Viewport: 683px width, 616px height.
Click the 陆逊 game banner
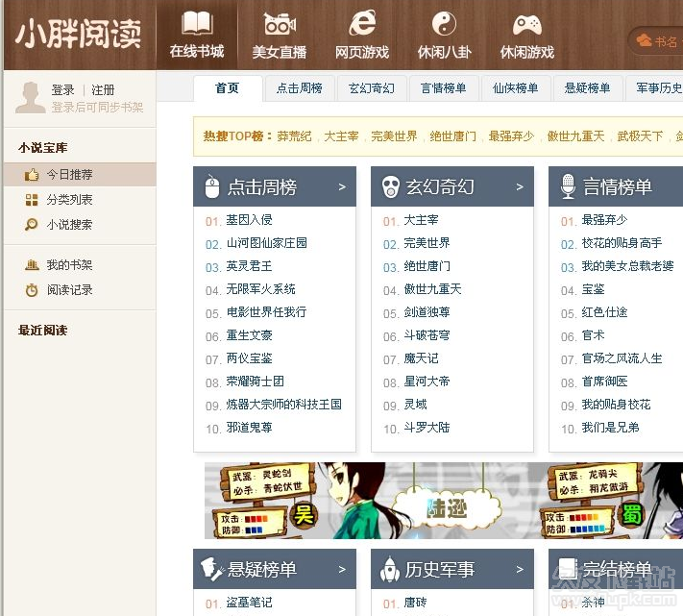click(x=444, y=501)
